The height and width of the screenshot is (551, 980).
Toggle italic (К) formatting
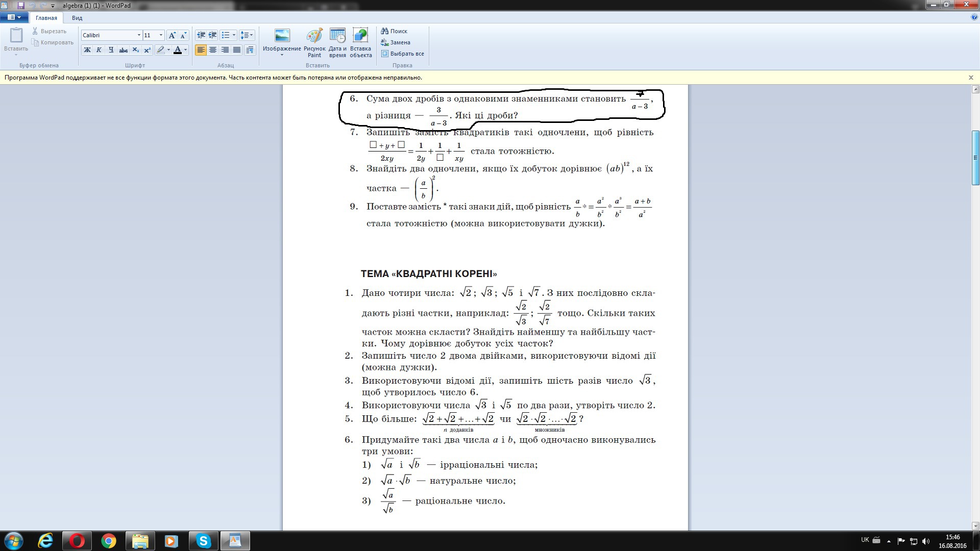pyautogui.click(x=99, y=50)
